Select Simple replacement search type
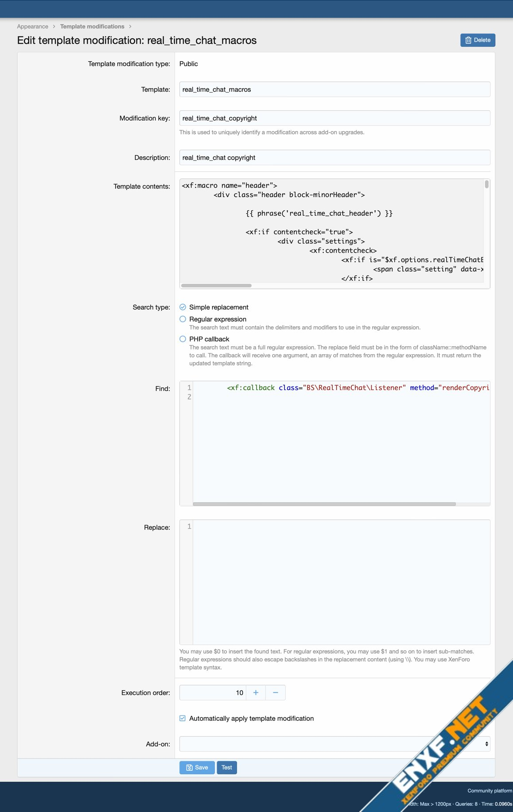513x812 pixels. (x=183, y=307)
